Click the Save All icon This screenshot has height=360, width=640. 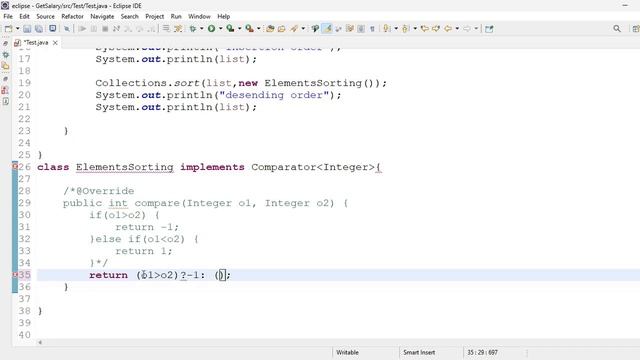(39, 29)
